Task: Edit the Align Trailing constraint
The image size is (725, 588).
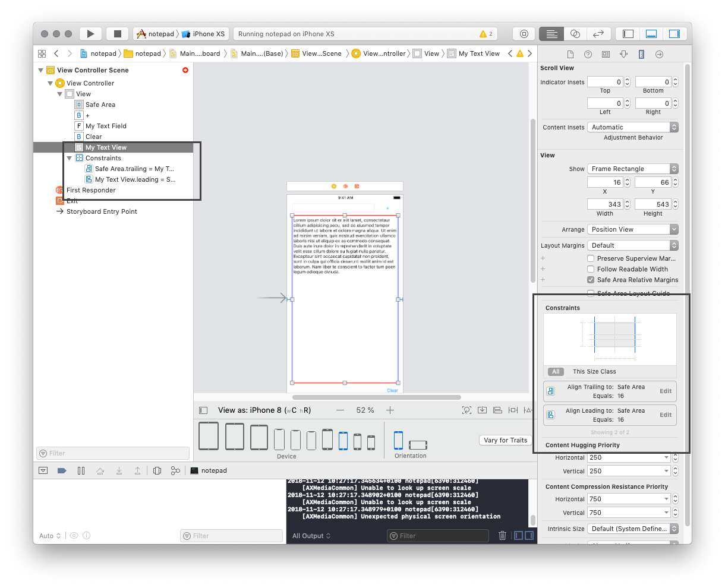Action: pyautogui.click(x=666, y=391)
